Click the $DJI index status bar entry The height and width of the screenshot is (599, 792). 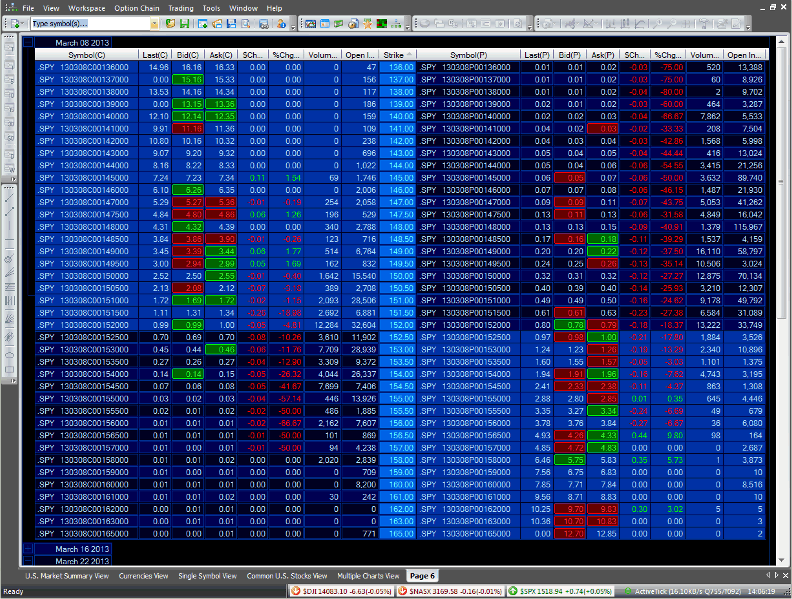(x=341, y=591)
